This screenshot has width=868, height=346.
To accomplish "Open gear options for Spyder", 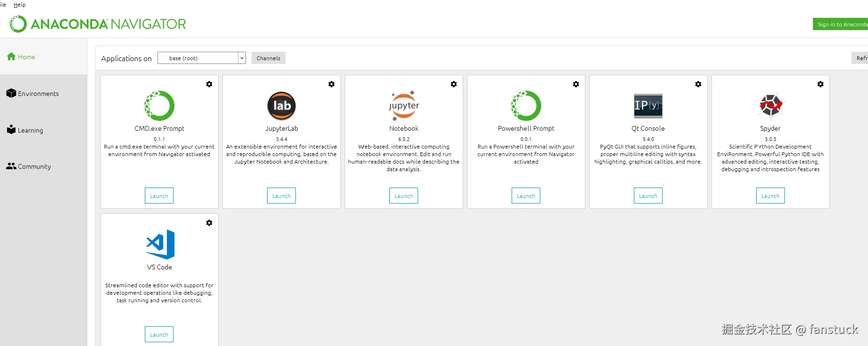I will pos(821,84).
